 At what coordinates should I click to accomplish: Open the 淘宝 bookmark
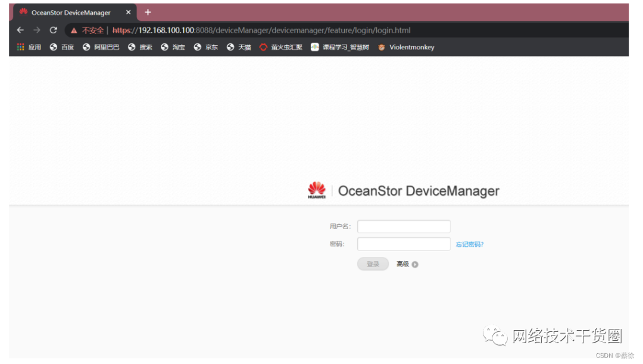[173, 47]
